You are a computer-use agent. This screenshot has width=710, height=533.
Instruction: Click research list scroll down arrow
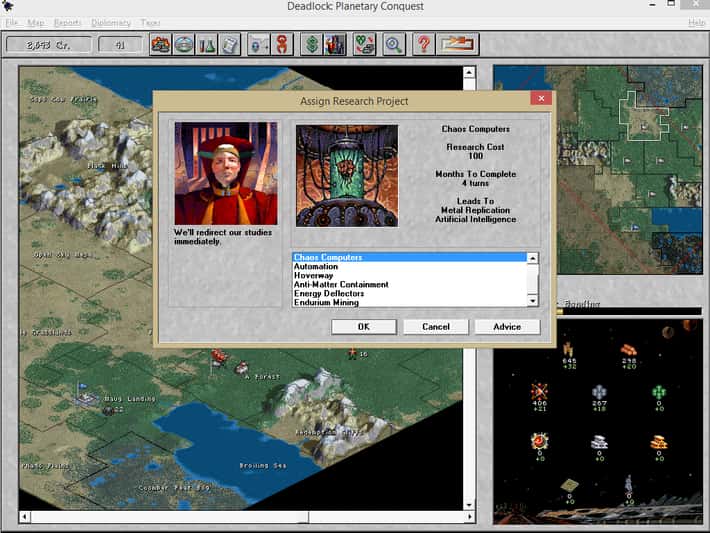click(x=532, y=301)
